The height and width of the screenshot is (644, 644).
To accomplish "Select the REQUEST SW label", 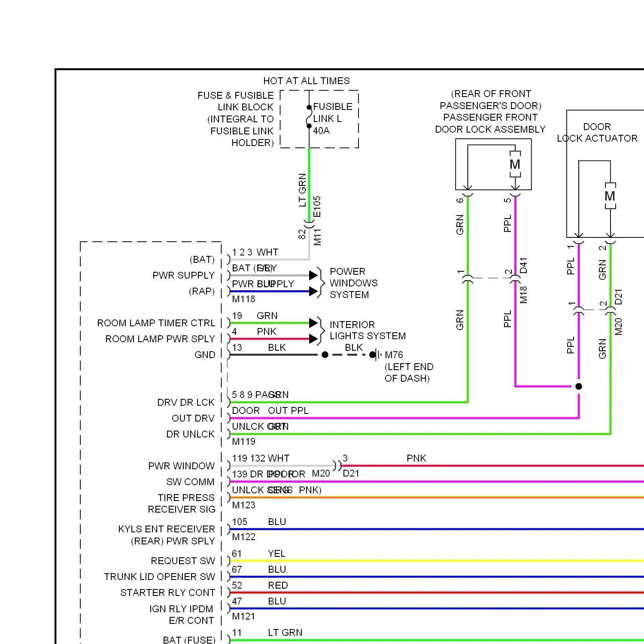I will click(x=183, y=561).
